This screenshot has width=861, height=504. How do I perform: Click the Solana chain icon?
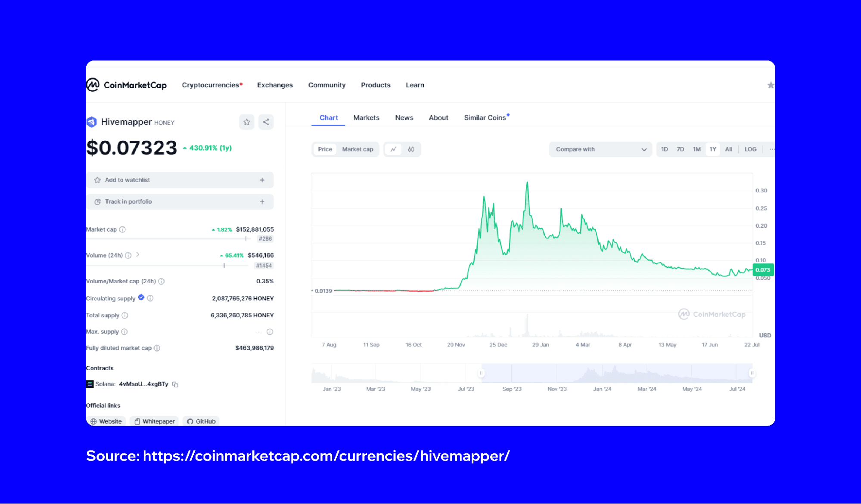[90, 384]
